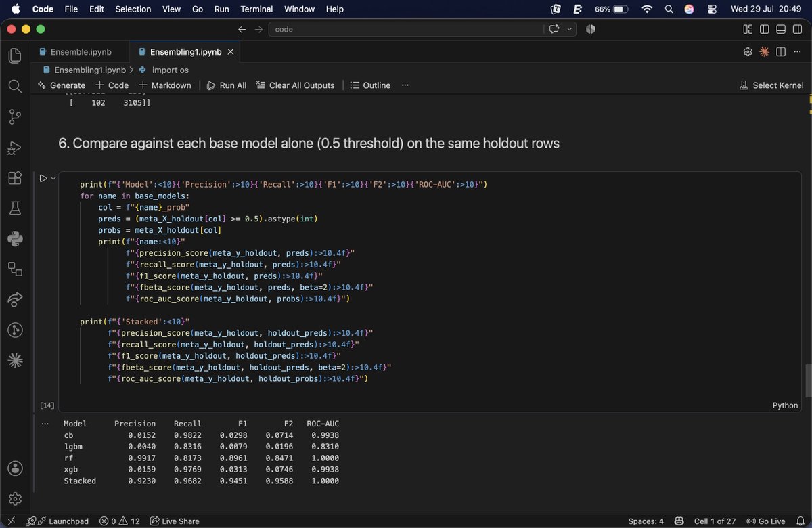Click the Customize Layout icon
The image size is (812, 528).
click(748, 29)
